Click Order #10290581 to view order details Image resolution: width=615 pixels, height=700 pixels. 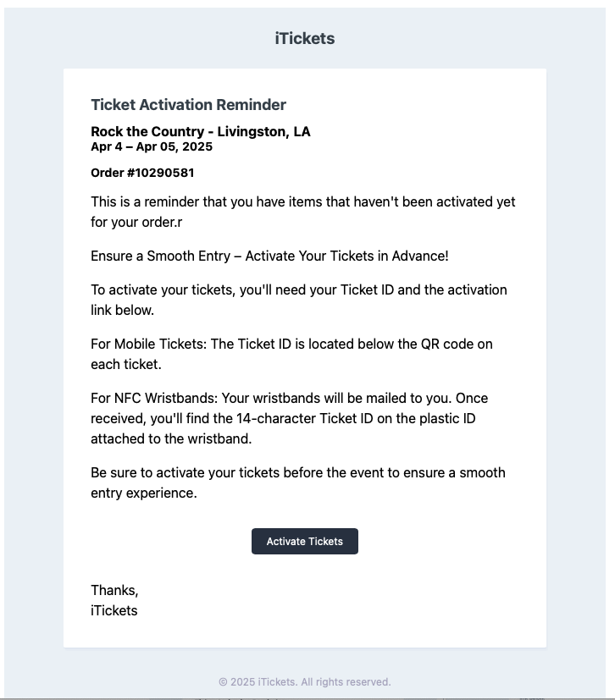click(x=142, y=172)
